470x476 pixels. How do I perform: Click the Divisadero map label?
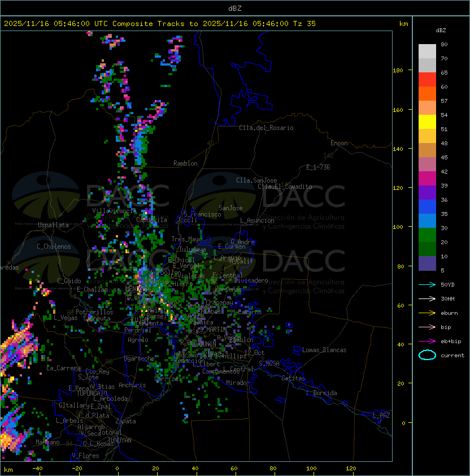[251, 280]
